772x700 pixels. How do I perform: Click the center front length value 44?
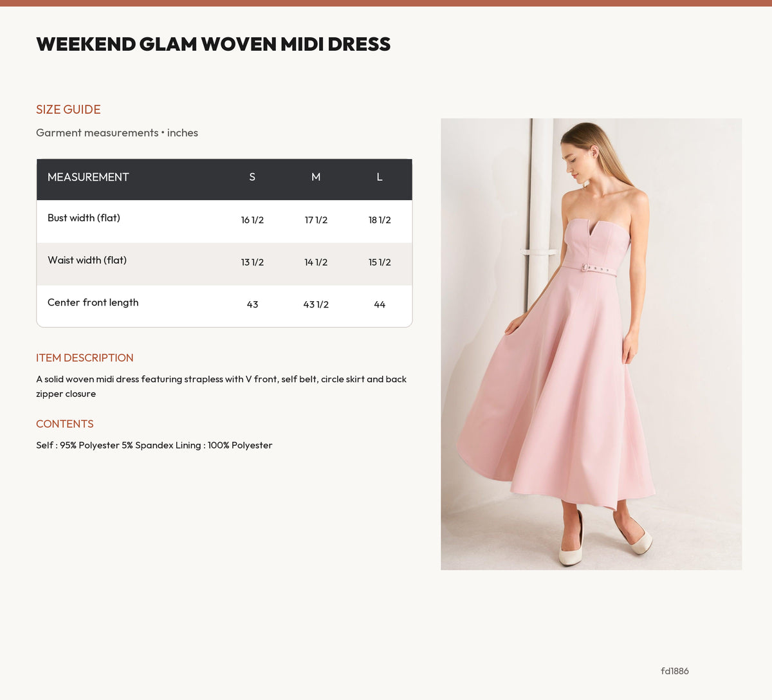(380, 304)
